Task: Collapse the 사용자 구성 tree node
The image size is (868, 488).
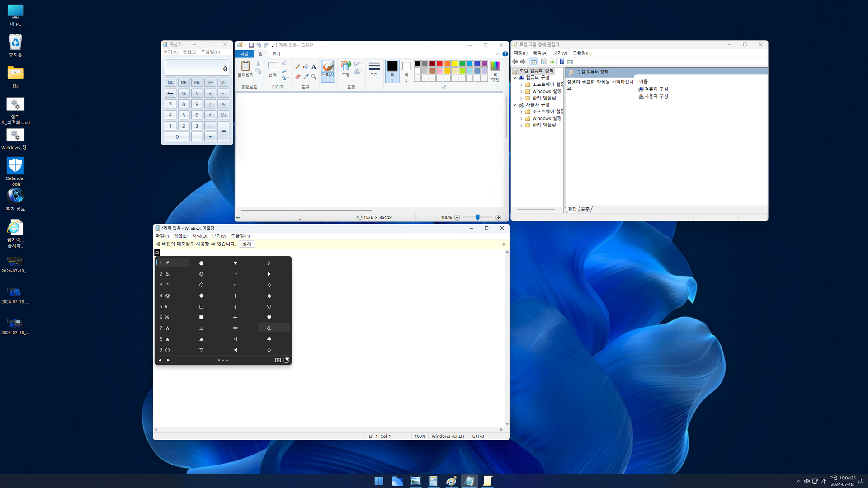Action: tap(515, 105)
